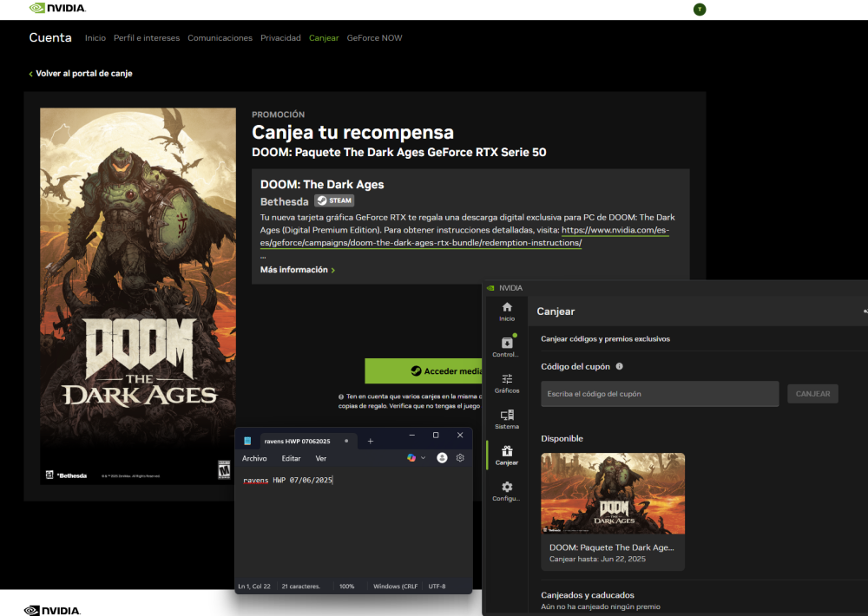The width and height of the screenshot is (868, 616).
Task: Open Archivo menu in Notepad
Action: (254, 458)
